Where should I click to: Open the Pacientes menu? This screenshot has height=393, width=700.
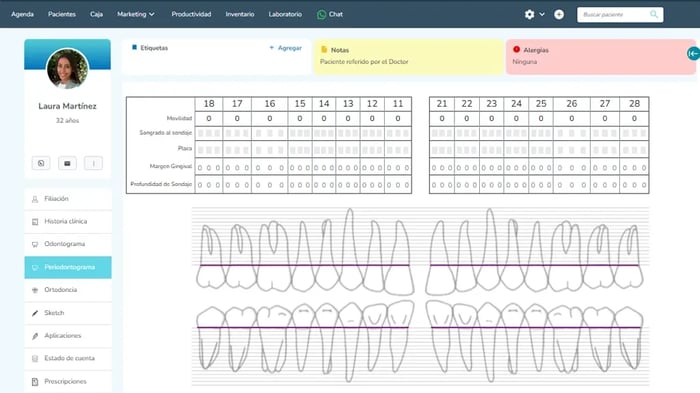pyautogui.click(x=62, y=14)
